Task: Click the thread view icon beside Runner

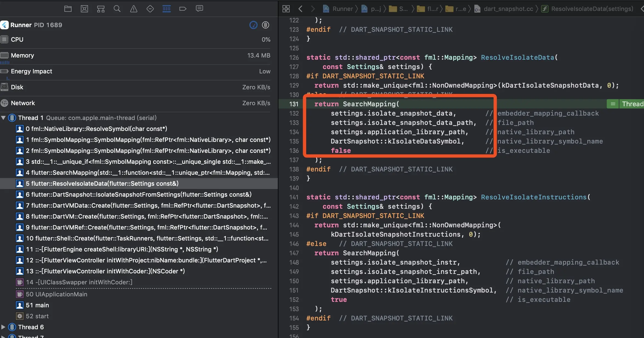Action: 266,25
